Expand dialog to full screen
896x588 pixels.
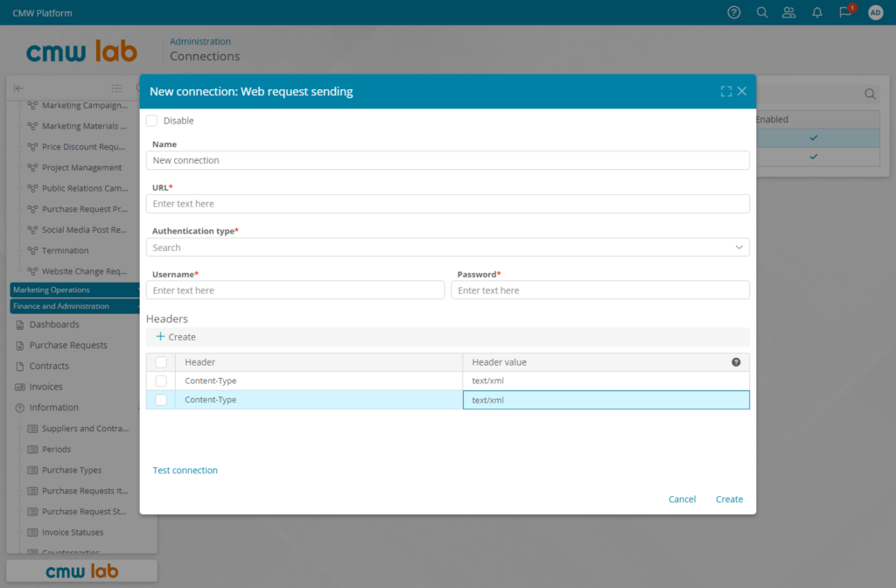point(725,91)
